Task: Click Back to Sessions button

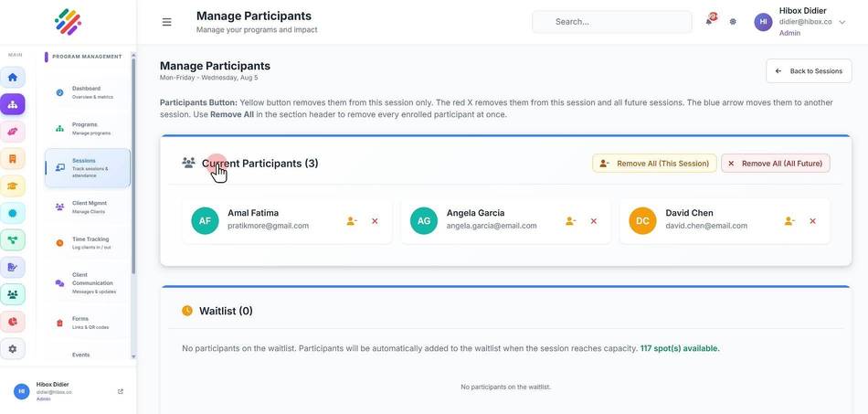Action: point(809,71)
